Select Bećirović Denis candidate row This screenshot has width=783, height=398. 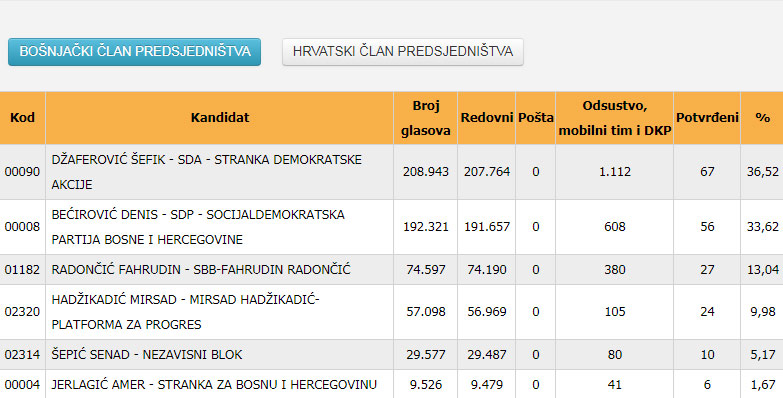pos(392,227)
